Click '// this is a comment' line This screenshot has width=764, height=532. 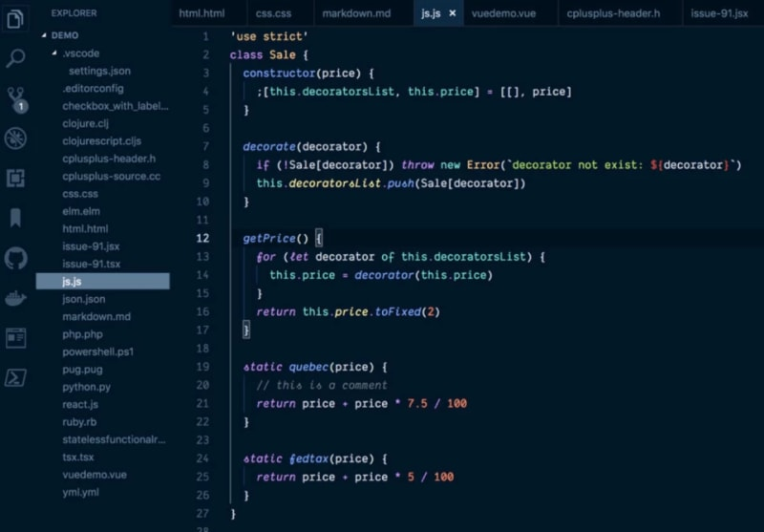pos(322,385)
